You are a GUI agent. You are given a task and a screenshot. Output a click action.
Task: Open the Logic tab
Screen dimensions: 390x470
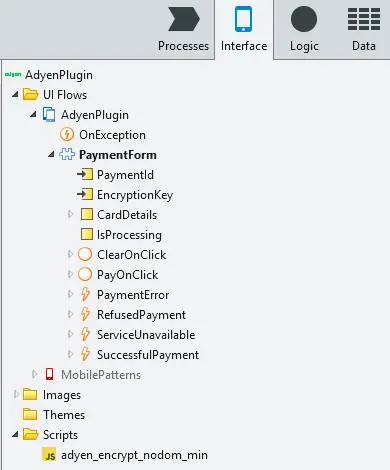304,29
